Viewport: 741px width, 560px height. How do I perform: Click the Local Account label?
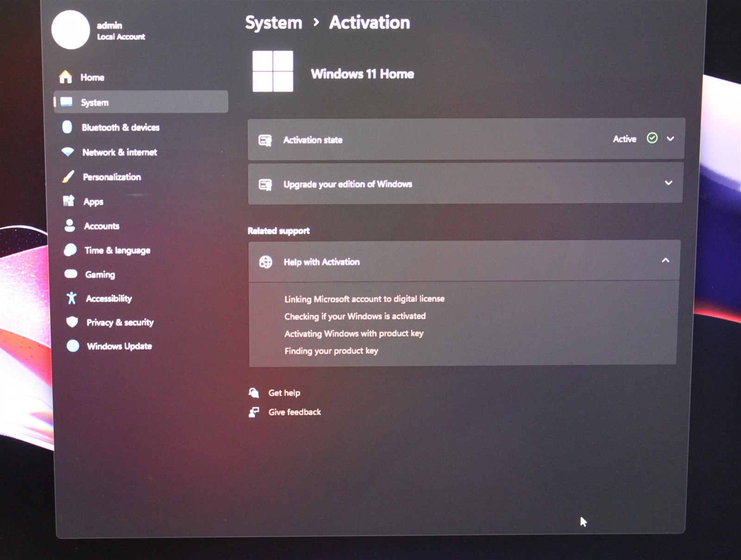coord(121,37)
